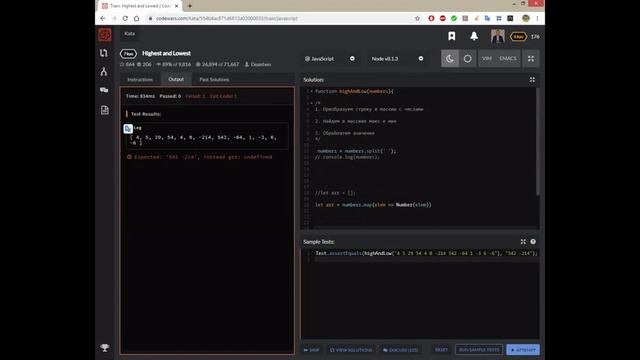Click the red Opera extension icon
640x360 pixels.
[431, 18]
